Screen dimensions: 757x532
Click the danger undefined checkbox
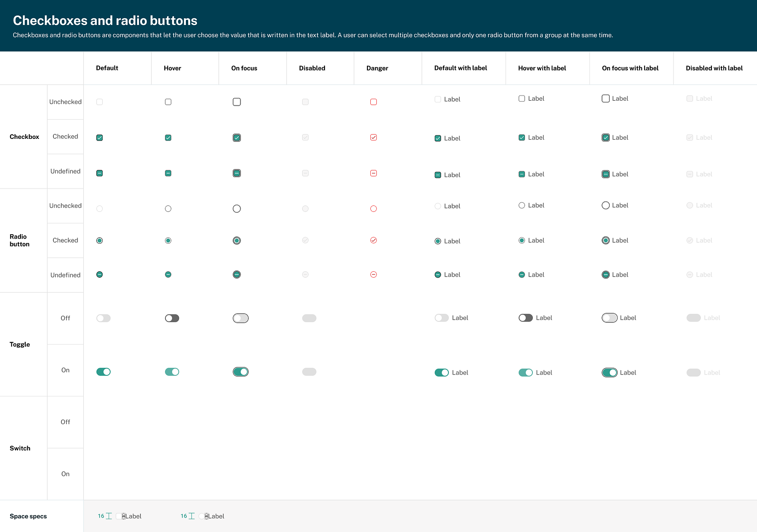tap(373, 173)
